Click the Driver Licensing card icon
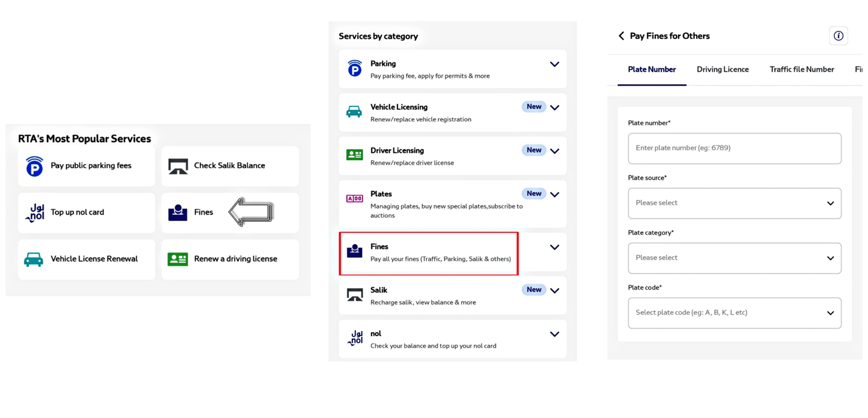Screen dimensions: 868x418 tap(354, 155)
